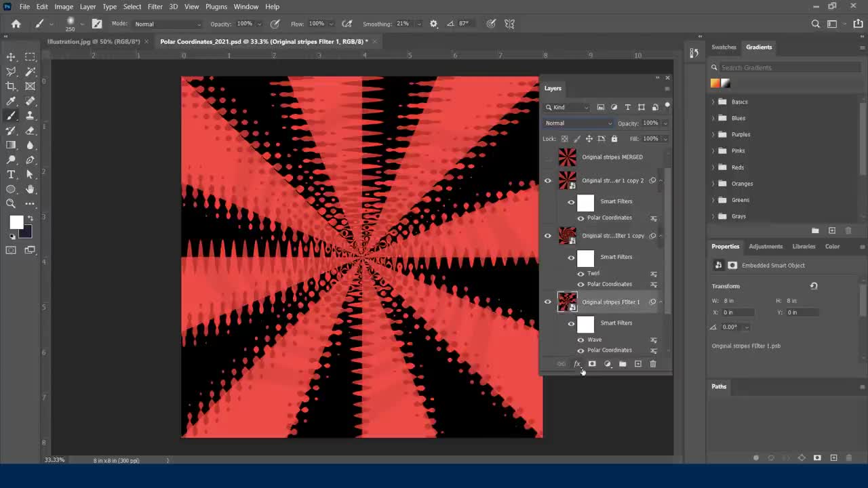Click the foreground color swatch
Screen dimensions: 868x488
[15, 222]
